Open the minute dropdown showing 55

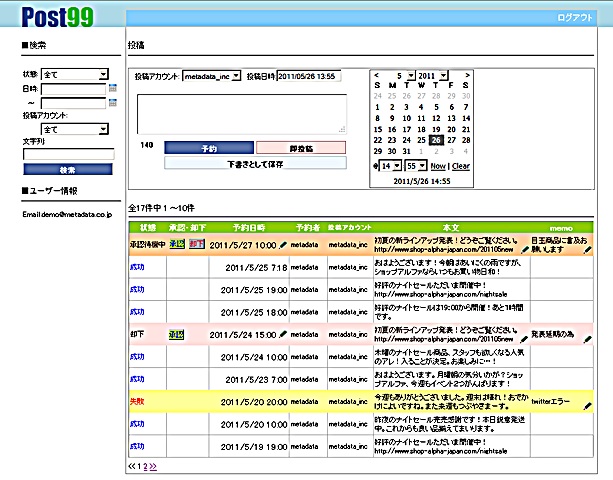[416, 165]
